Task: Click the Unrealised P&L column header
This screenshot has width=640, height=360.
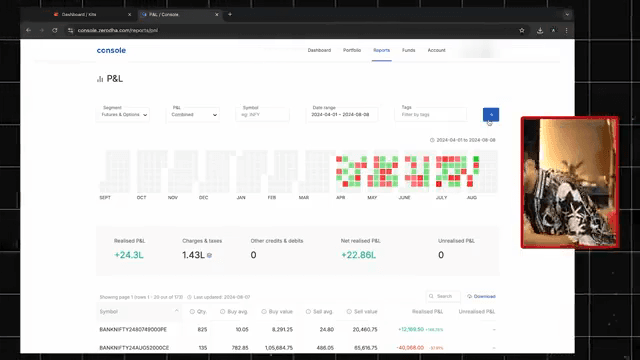Action: point(477,311)
